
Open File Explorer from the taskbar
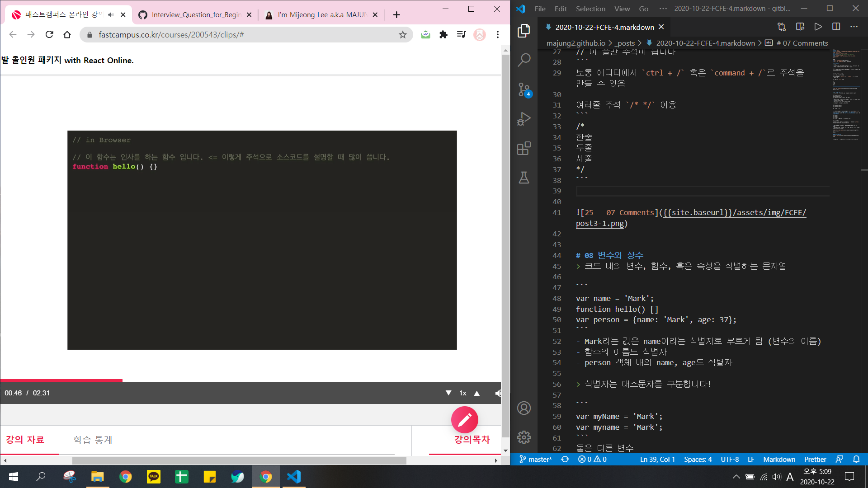[98, 477]
